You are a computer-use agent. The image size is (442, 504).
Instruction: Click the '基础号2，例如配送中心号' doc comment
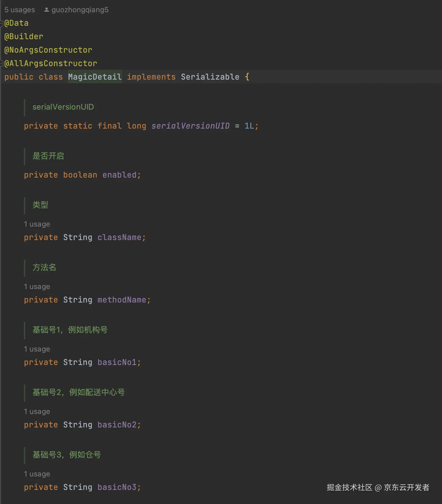[x=79, y=392]
